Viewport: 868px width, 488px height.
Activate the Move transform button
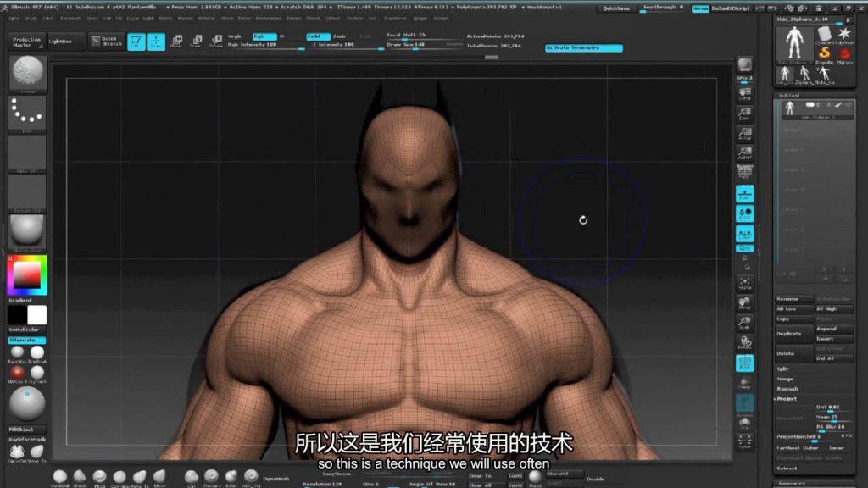pos(176,42)
